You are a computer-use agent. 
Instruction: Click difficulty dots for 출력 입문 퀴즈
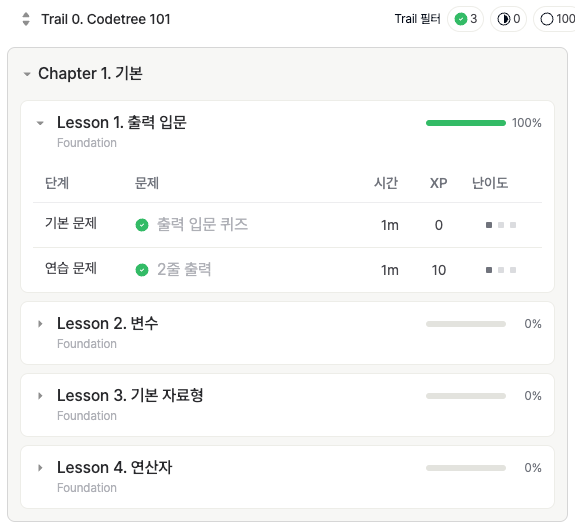coord(501,225)
